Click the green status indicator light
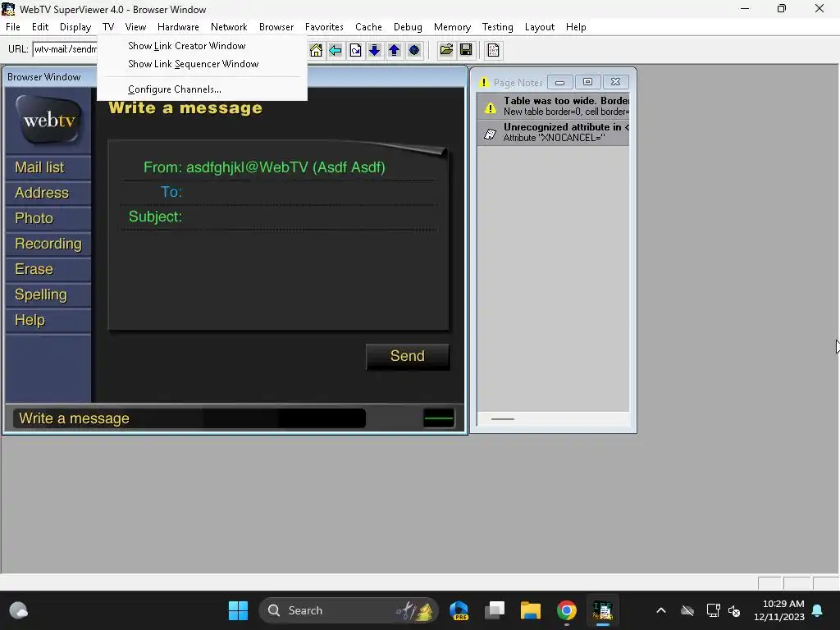This screenshot has height=630, width=840. click(x=439, y=418)
